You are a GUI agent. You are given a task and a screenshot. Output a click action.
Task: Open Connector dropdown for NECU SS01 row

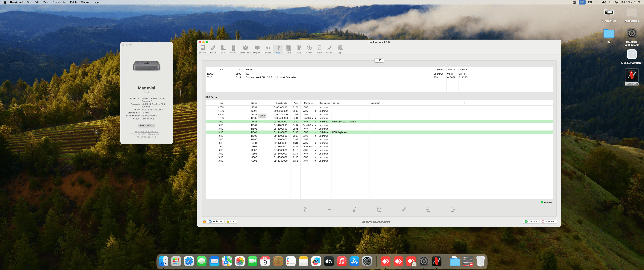309,107
